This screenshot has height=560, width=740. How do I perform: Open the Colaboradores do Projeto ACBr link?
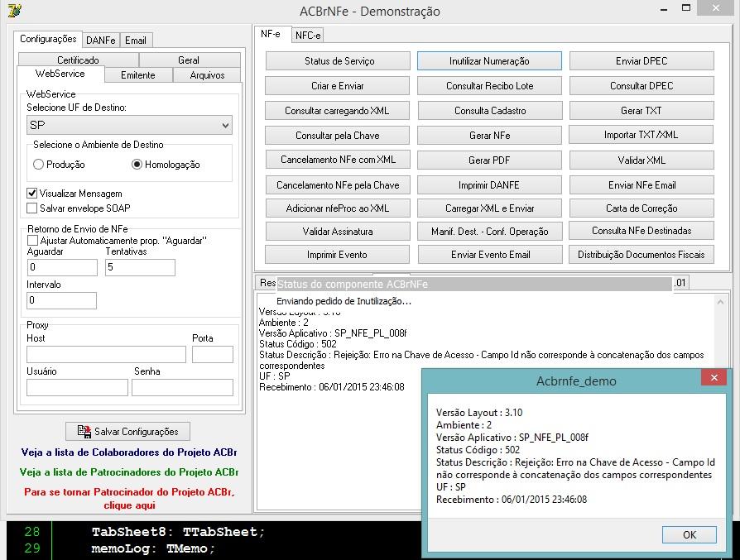click(x=129, y=452)
